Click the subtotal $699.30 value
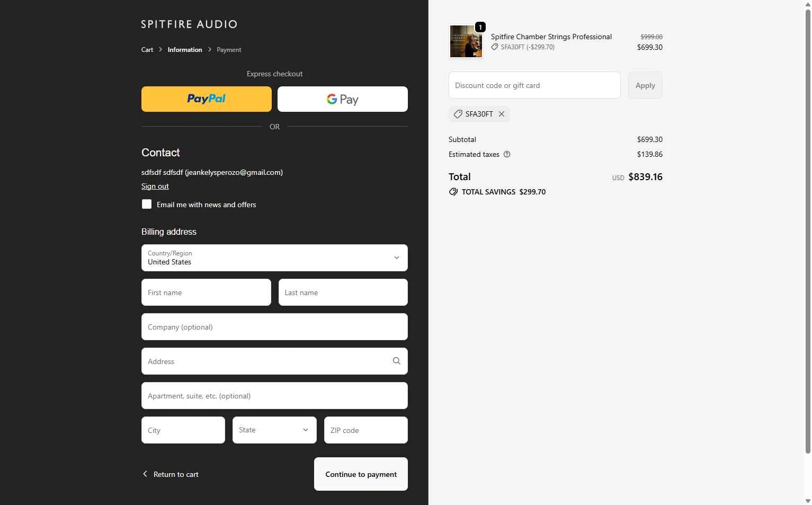 pos(650,139)
